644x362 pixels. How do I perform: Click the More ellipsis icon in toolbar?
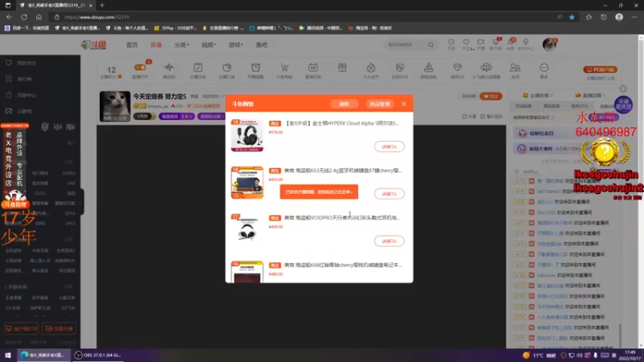tap(544, 68)
